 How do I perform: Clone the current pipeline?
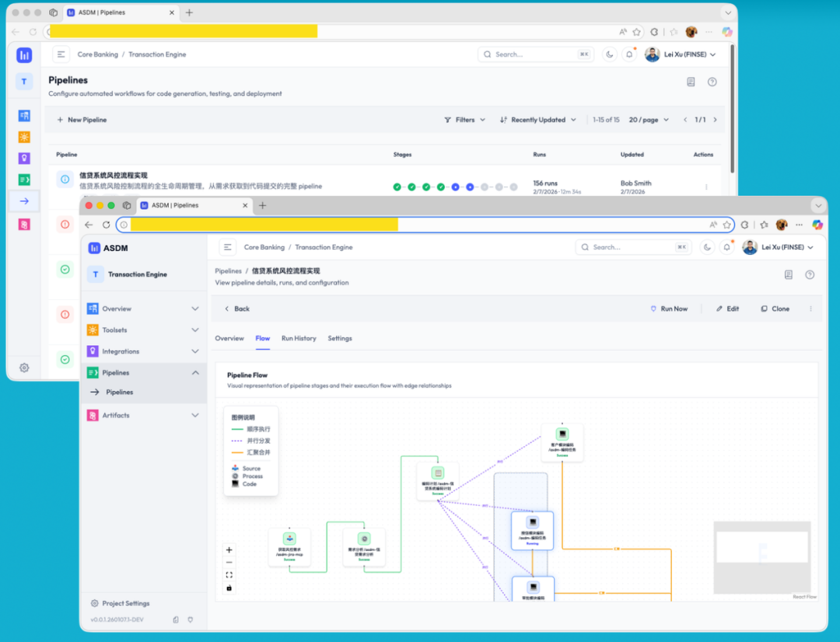775,309
